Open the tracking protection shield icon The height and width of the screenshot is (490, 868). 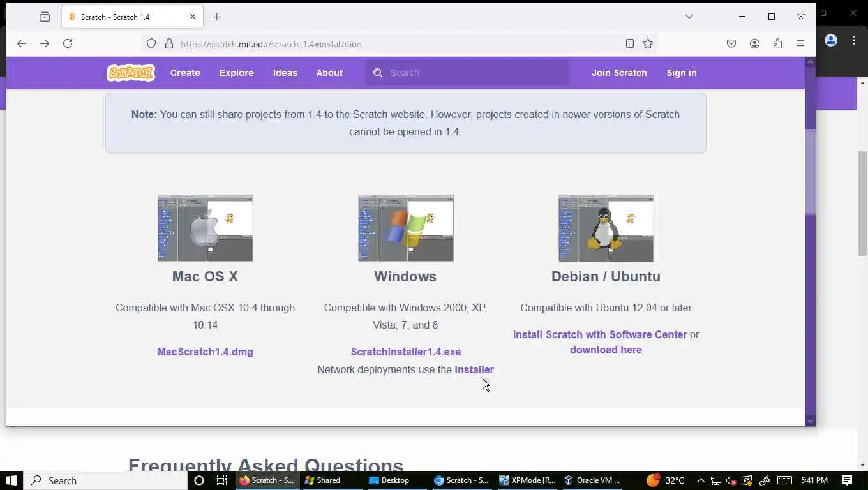[x=151, y=43]
